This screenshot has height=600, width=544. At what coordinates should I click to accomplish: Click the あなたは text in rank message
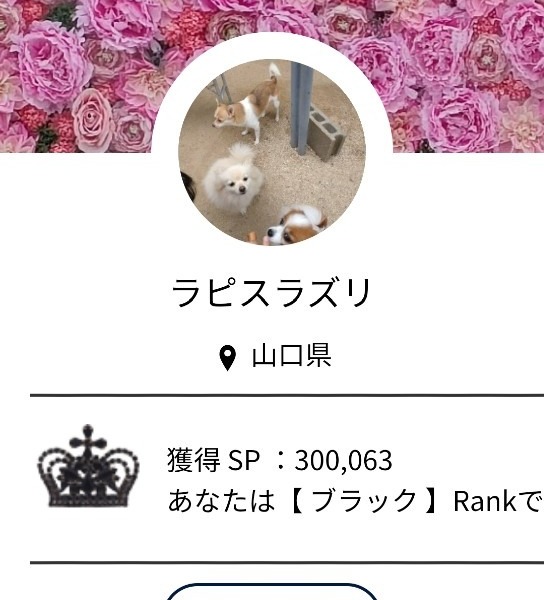point(222,501)
